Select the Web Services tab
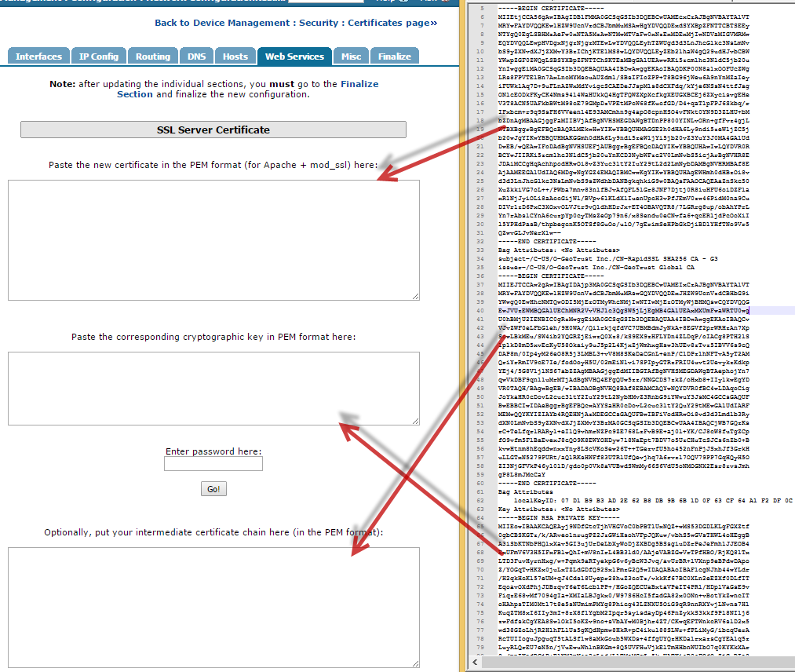The width and height of the screenshot is (795, 672). (x=294, y=57)
